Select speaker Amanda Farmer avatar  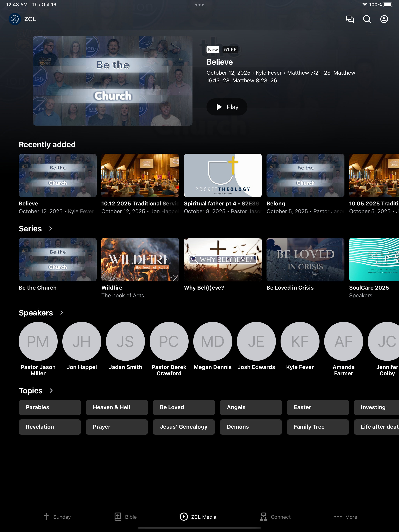coord(344,341)
